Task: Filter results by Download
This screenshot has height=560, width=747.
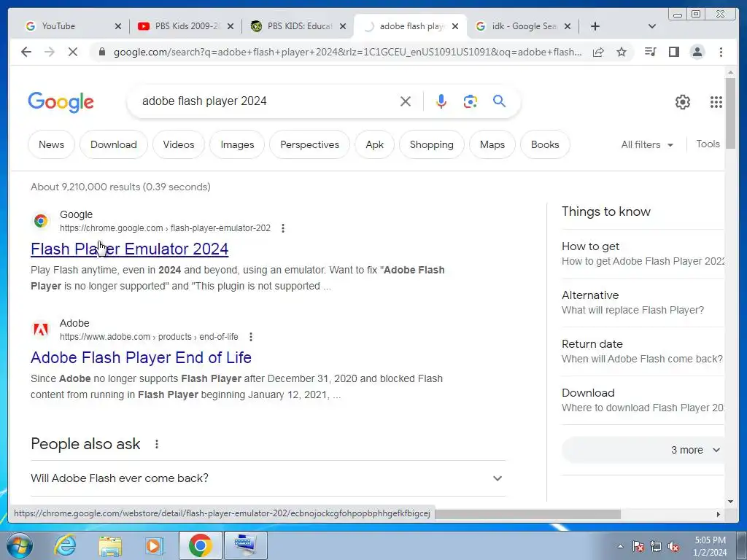Action: point(113,145)
